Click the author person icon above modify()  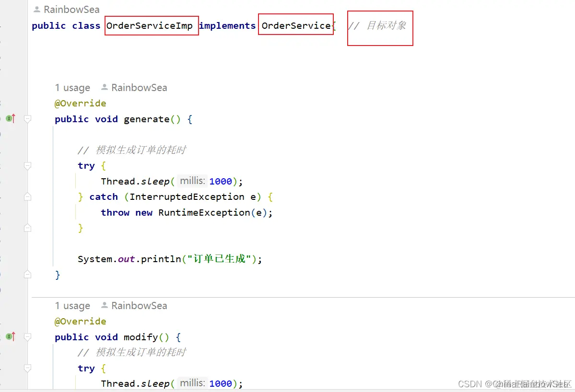point(105,305)
